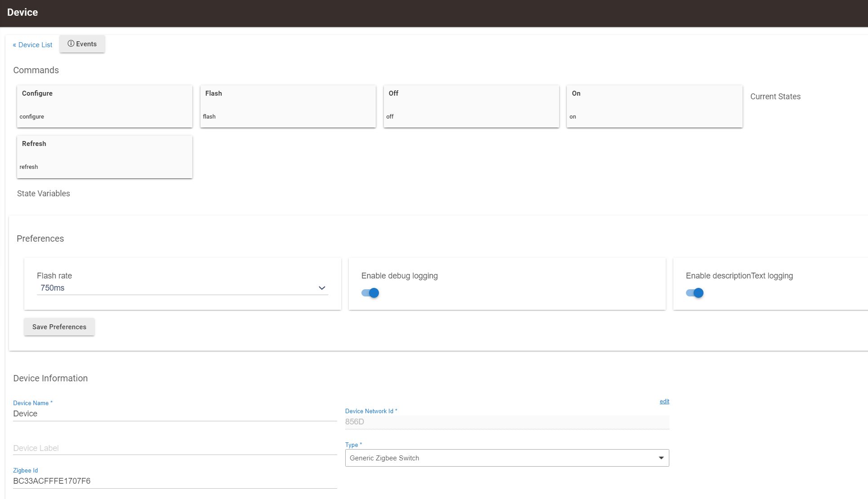868x499 pixels.
Task: Click the Type dropdown arrow icon
Action: tap(661, 458)
